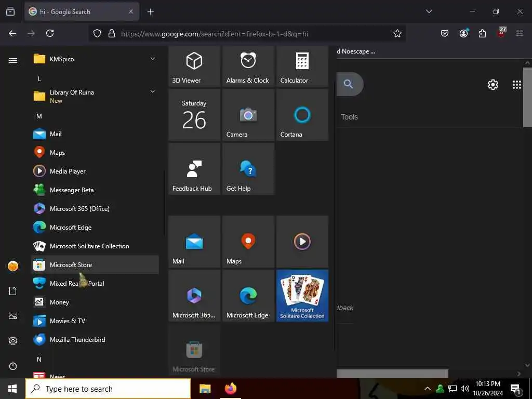
Task: Open Documents from the Start sidebar
Action: [x=13, y=291]
